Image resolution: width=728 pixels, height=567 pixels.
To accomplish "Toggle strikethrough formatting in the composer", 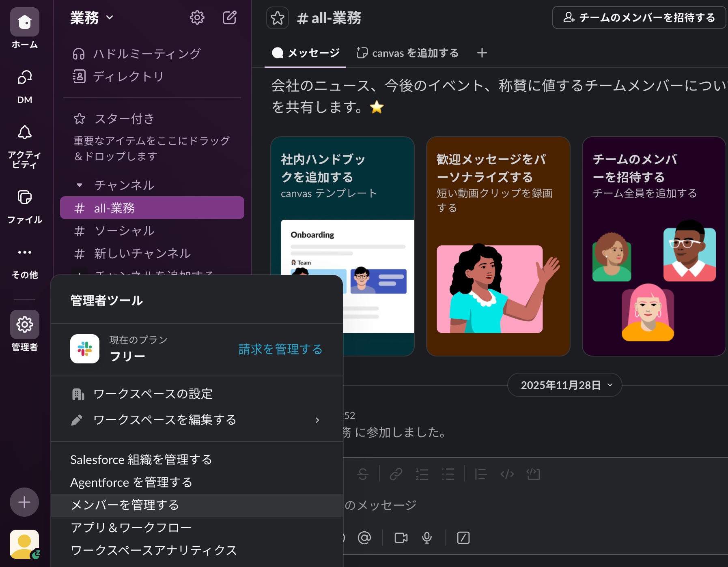I will point(362,474).
